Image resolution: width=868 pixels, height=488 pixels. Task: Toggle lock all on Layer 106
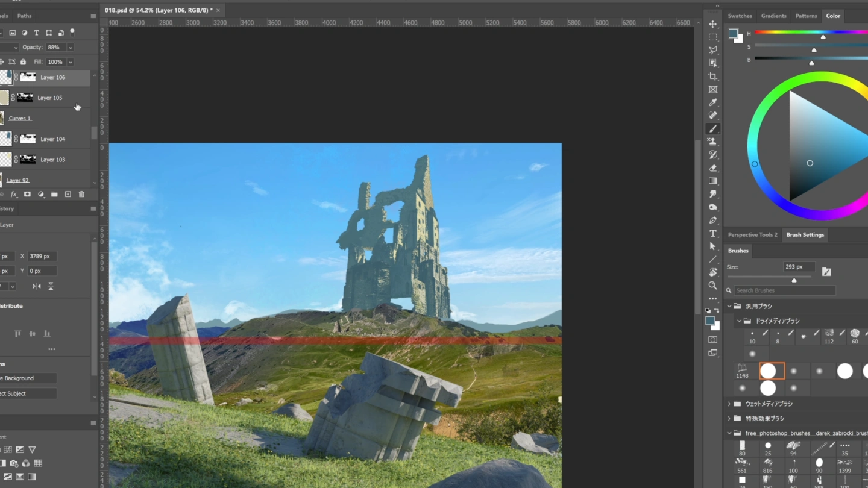pyautogui.click(x=23, y=62)
